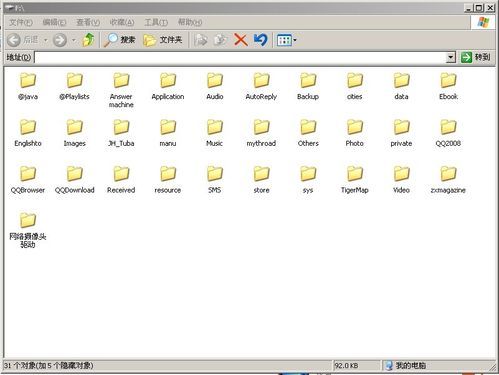This screenshot has width=499, height=375.
Task: Click the Copy To toolbar icon
Action: click(220, 40)
